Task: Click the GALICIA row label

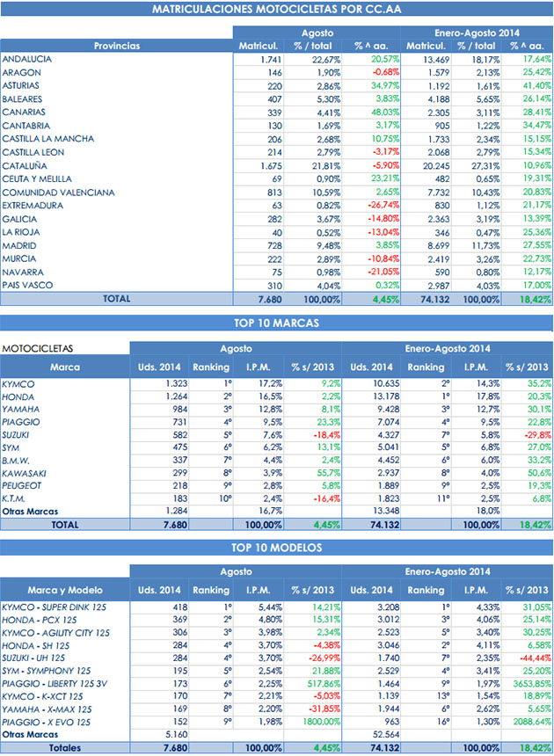Action: click(19, 219)
